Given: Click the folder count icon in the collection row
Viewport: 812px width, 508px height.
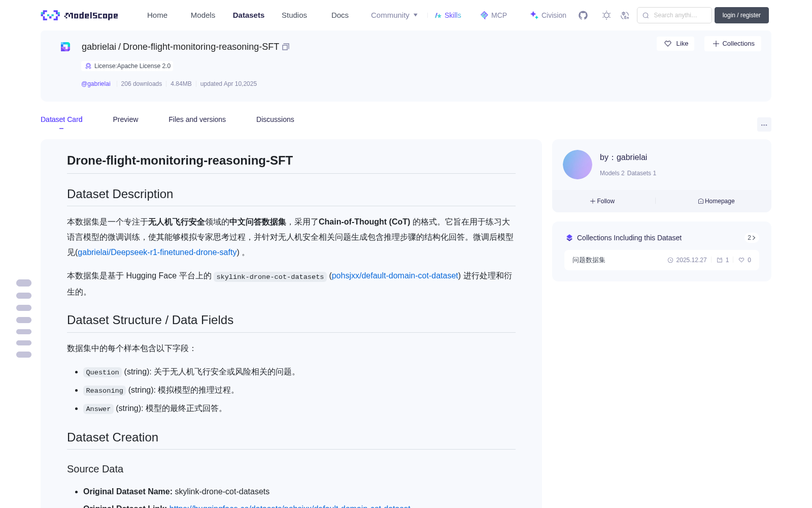Looking at the screenshot, I should coord(720,260).
